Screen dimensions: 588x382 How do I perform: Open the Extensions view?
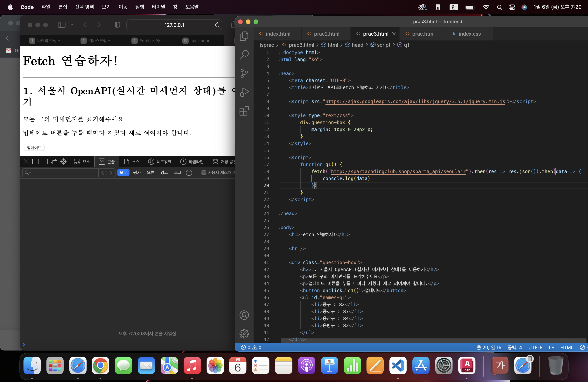[x=244, y=111]
